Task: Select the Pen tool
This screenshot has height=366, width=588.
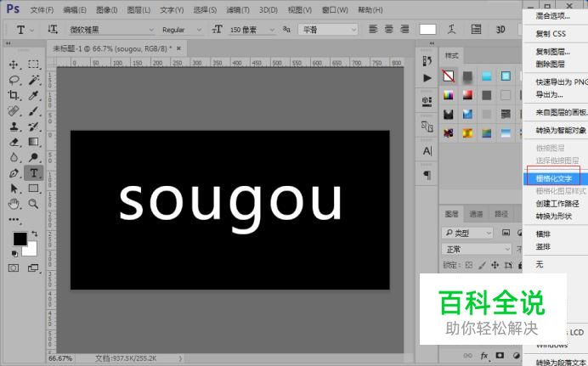Action: [x=14, y=173]
